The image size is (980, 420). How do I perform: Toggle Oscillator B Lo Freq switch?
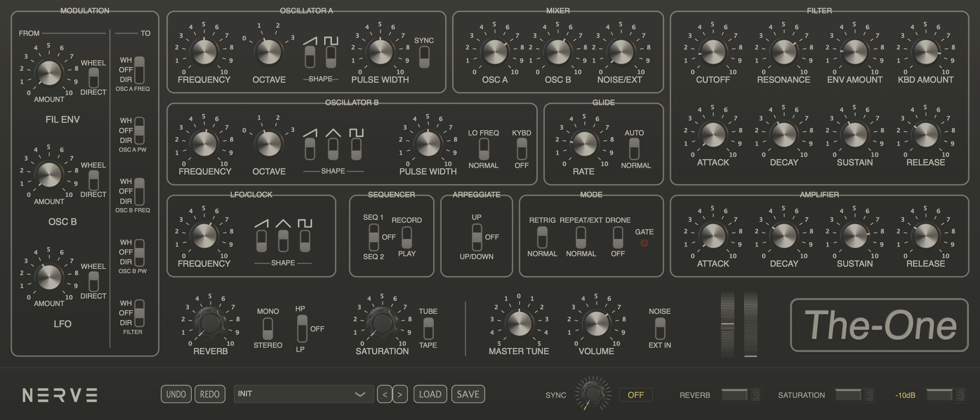point(484,149)
